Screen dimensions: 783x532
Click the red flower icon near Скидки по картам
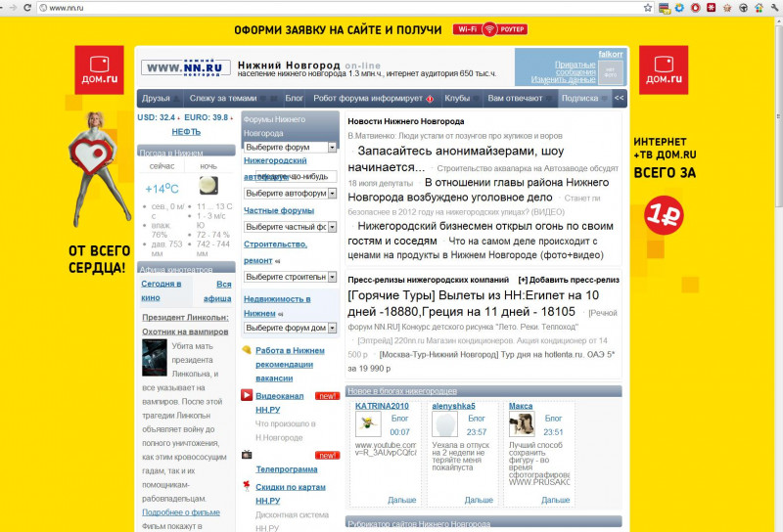(247, 486)
